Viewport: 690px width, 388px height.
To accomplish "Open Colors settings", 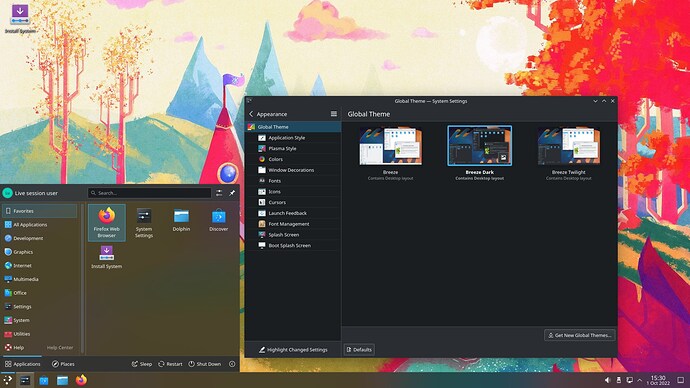I will 293,159.
